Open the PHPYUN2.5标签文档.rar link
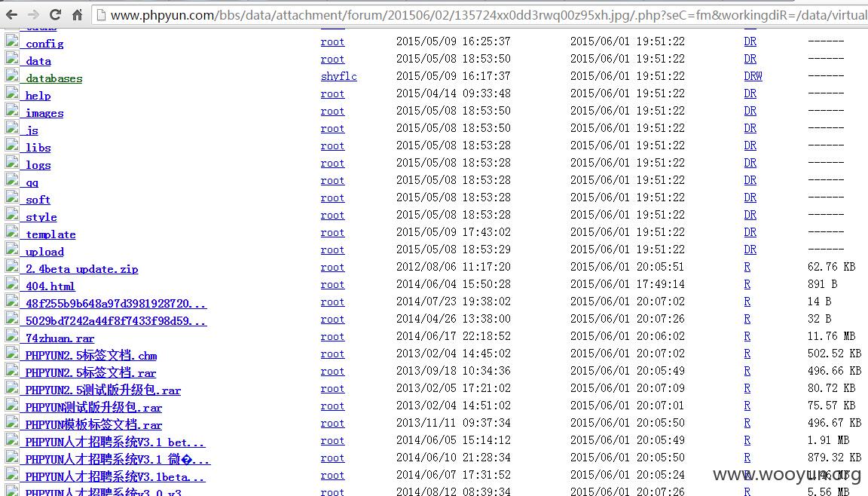Image resolution: width=868 pixels, height=496 pixels. point(90,373)
